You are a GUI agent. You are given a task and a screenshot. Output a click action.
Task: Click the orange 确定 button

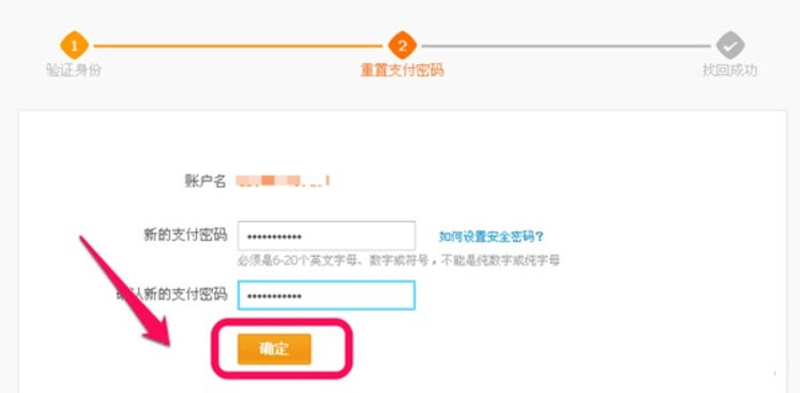pyautogui.click(x=274, y=349)
